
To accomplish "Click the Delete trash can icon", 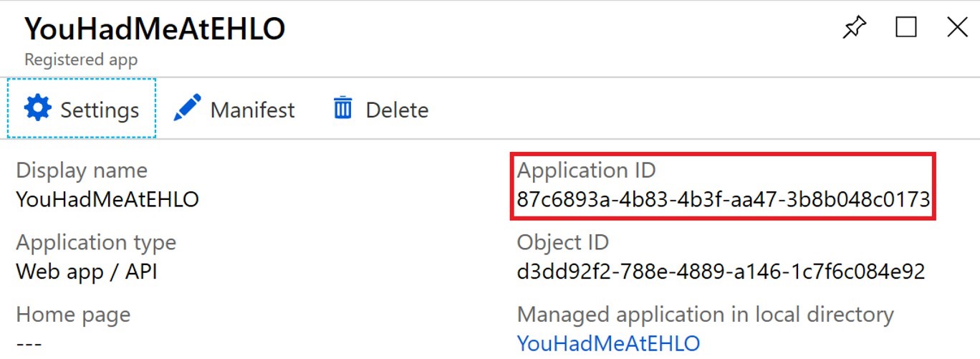I will pos(343,109).
